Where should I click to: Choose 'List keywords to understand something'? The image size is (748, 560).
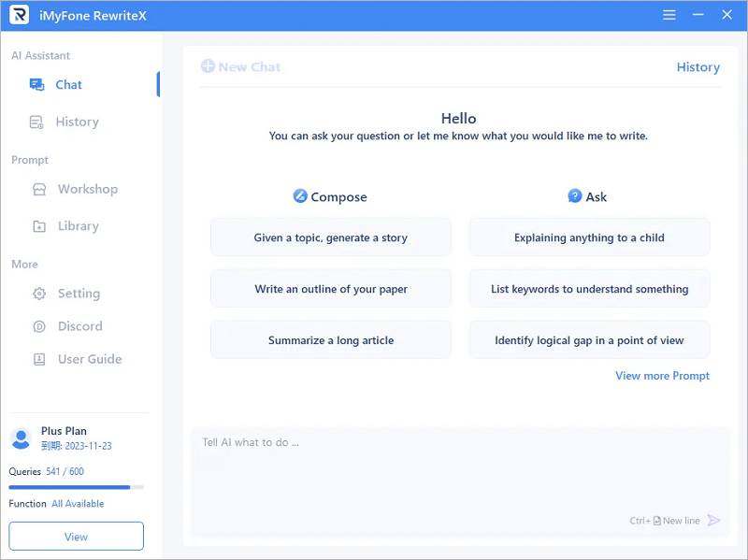(589, 289)
